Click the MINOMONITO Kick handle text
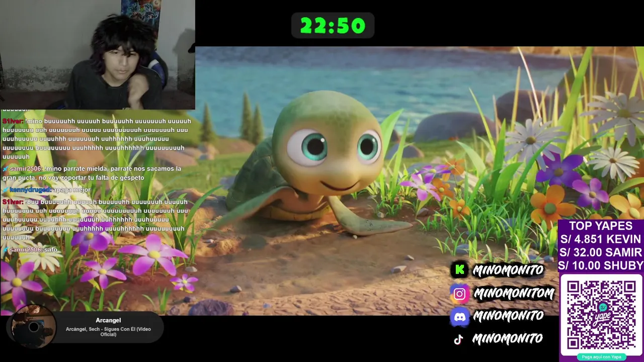644x362 pixels. 508,270
